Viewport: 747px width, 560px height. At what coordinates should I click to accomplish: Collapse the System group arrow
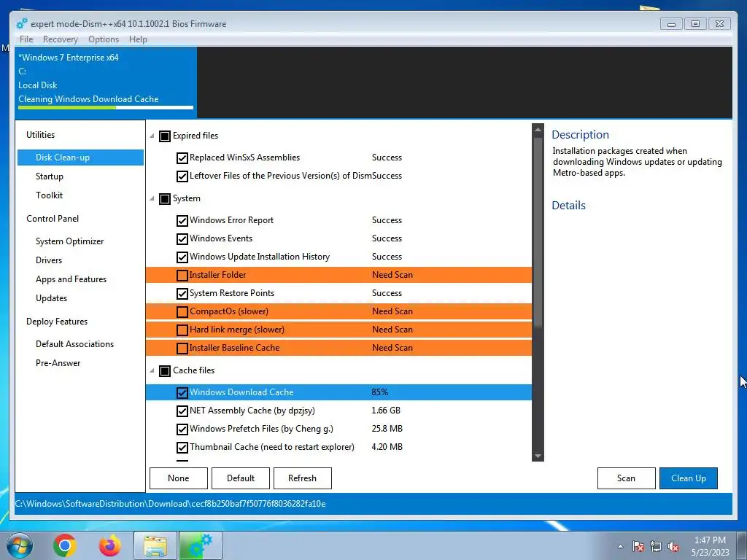point(152,198)
